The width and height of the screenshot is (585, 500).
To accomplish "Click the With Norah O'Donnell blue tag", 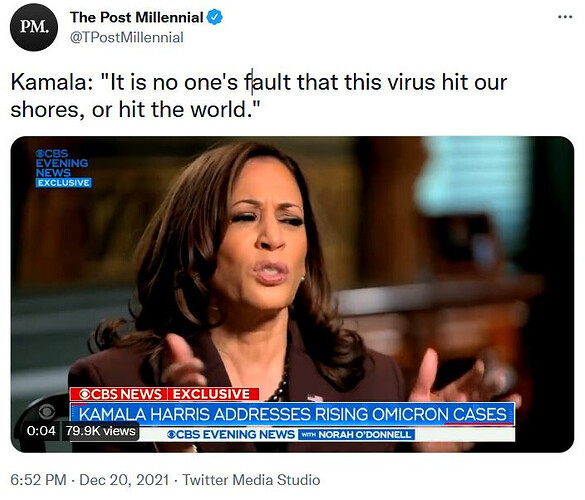I will pos(356,434).
